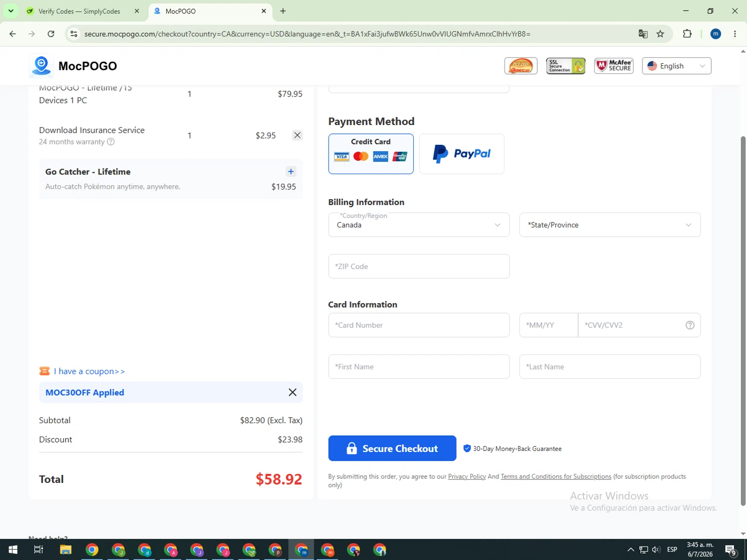Open the Chrome three-dot menu

tap(735, 34)
